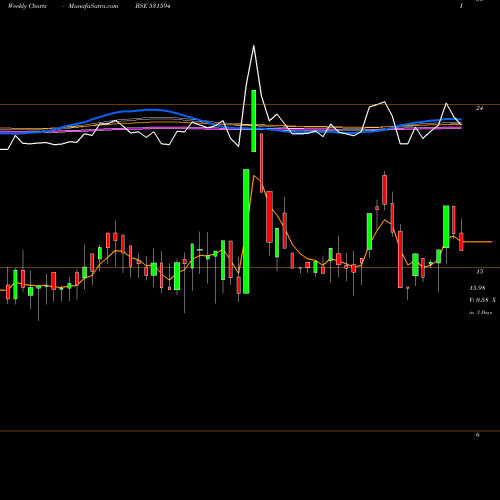Image resolution: width=500 pixels, height=500 pixels.
Task: Click the volume text 'V: 0.38 X'
Action: (482, 300)
